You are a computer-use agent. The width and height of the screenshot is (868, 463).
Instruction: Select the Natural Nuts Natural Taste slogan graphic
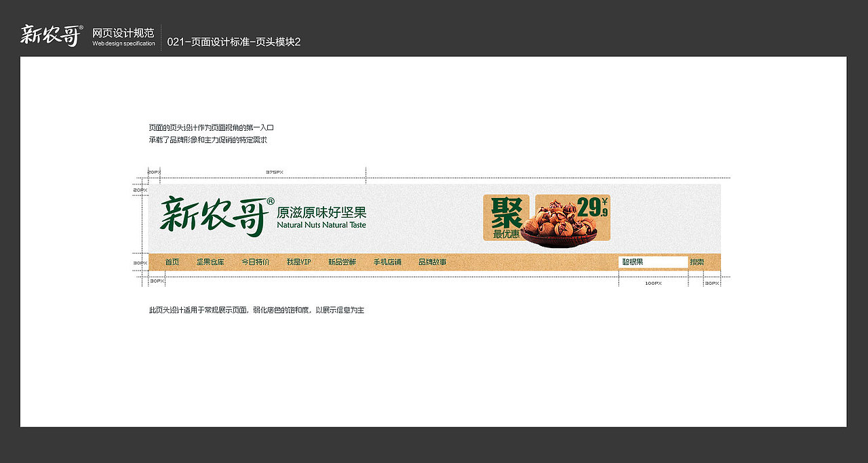click(320, 224)
